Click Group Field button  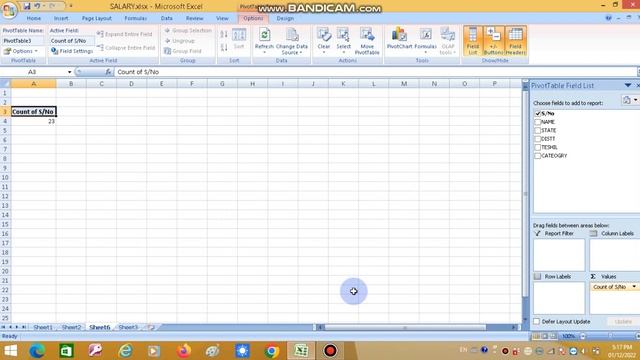183,51
